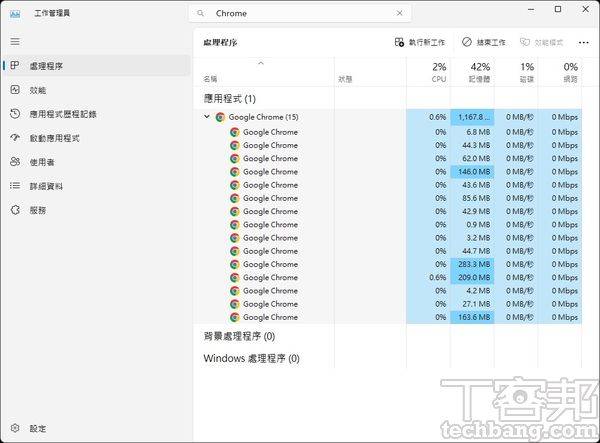Select the 處理程序 sidebar tab

pyautogui.click(x=97, y=66)
